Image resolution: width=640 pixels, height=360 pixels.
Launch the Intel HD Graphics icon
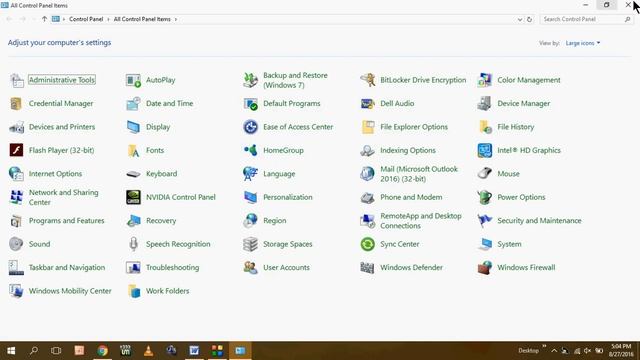[x=485, y=151]
